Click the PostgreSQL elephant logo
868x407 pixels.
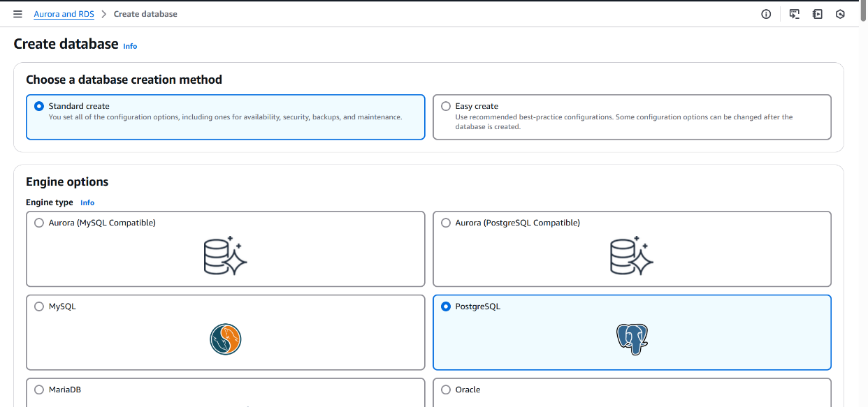(x=632, y=339)
